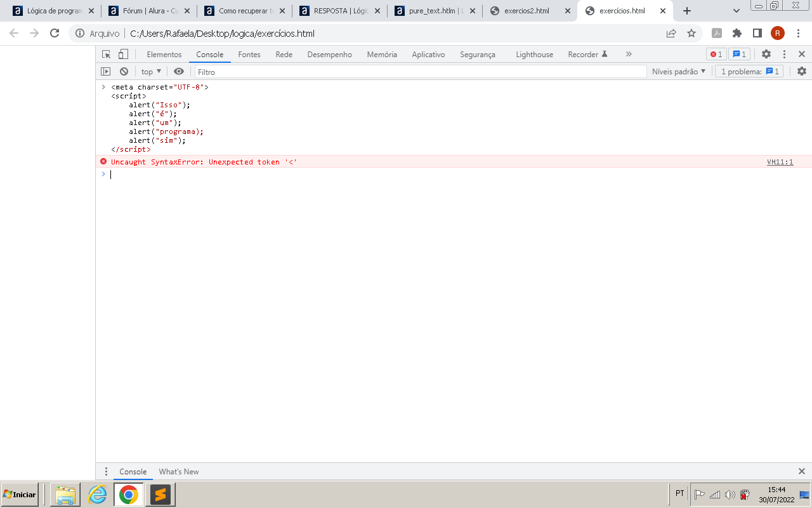Click the console input prompt line

[454, 175]
